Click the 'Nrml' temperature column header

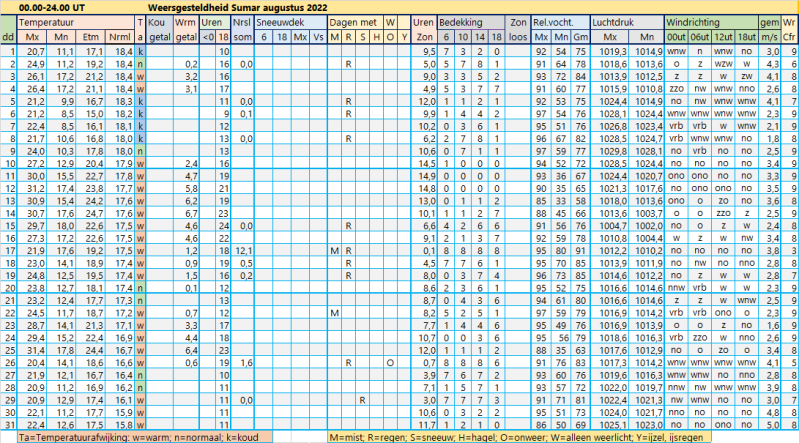[x=120, y=36]
